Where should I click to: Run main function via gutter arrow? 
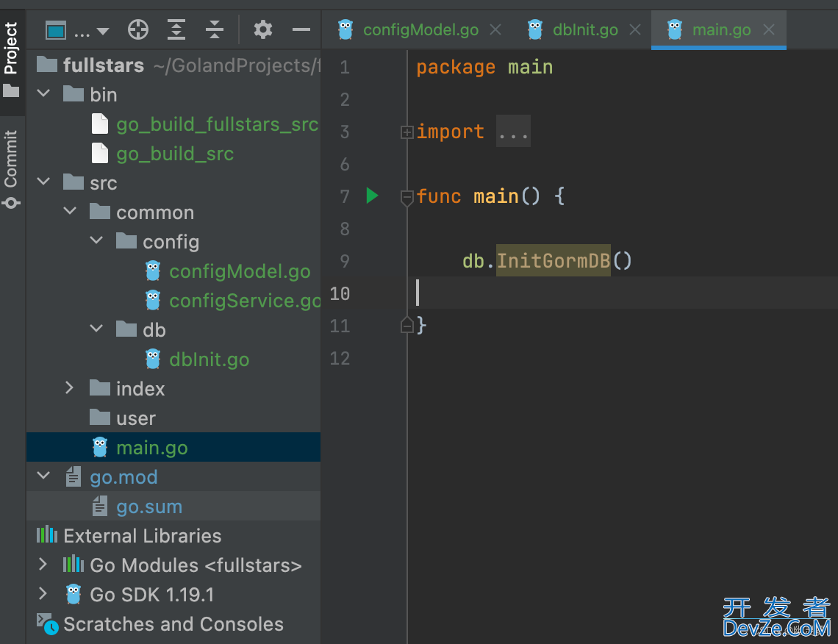(372, 196)
